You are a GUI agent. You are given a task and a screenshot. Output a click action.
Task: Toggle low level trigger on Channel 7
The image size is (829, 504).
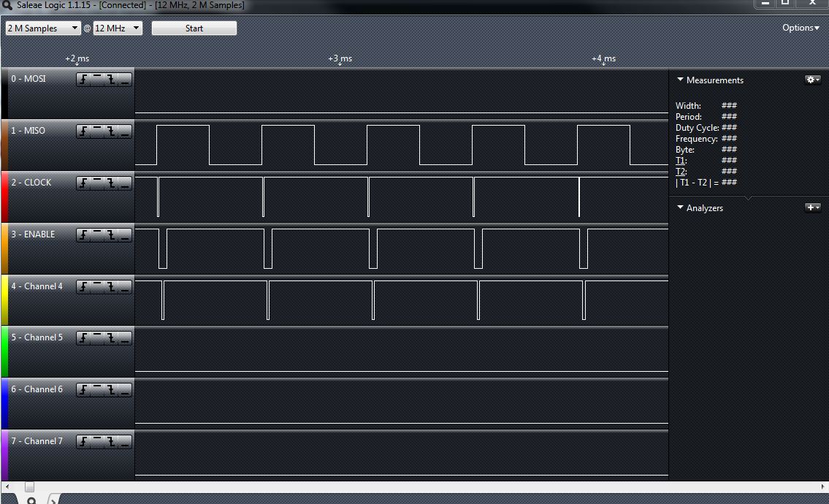tap(125, 442)
